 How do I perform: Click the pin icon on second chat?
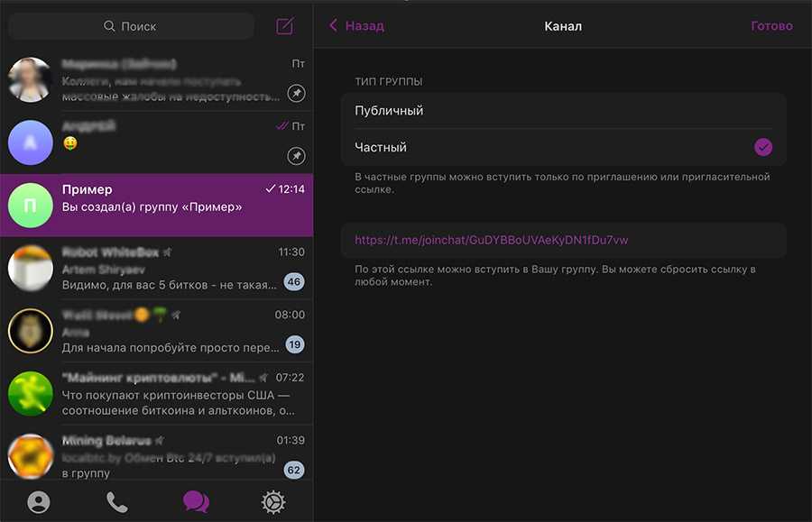(296, 156)
